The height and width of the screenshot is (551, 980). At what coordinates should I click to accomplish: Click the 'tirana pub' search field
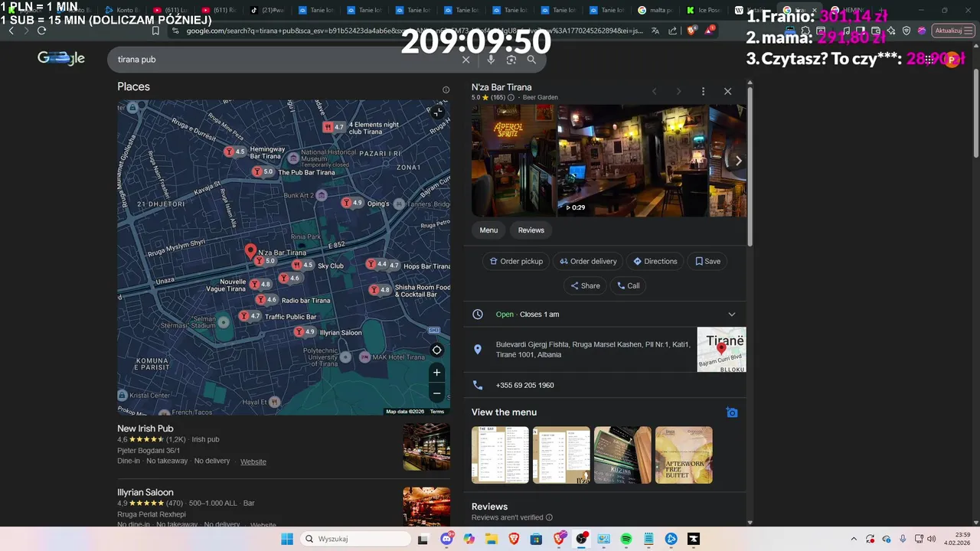coord(283,60)
